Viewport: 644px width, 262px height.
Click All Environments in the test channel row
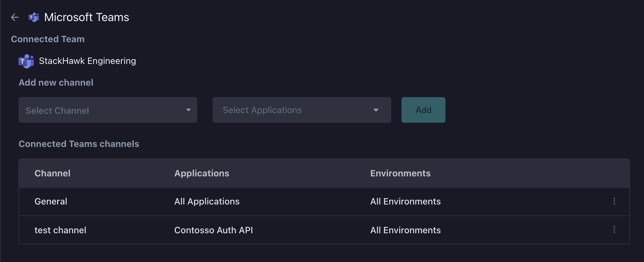point(405,230)
